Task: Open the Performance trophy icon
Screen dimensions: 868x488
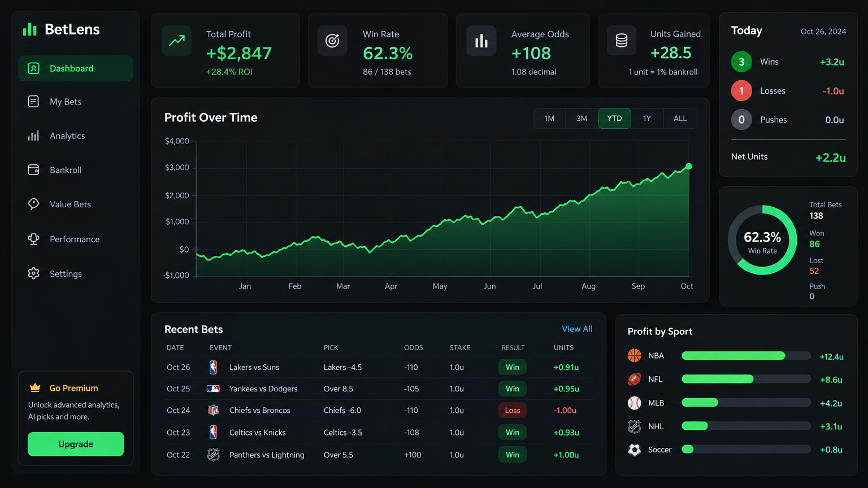Action: 33,239
